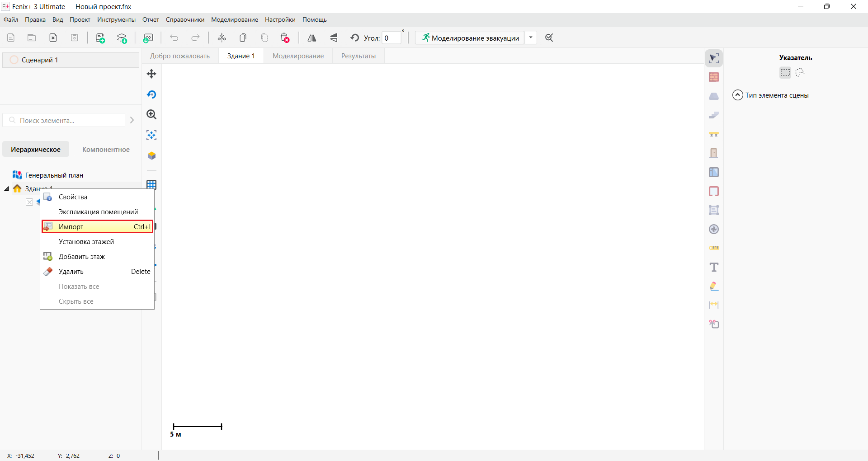Open the Справочники menu
The height and width of the screenshot is (461, 868).
coord(184,19)
